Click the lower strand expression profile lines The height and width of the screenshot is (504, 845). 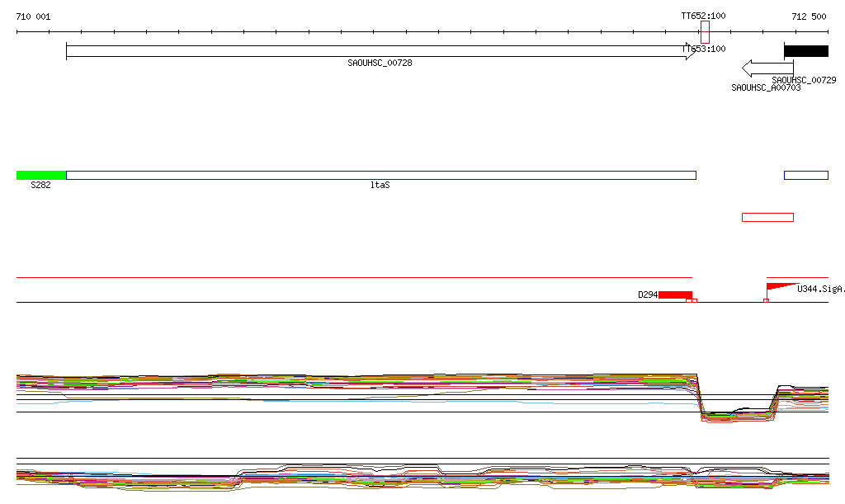point(413,477)
